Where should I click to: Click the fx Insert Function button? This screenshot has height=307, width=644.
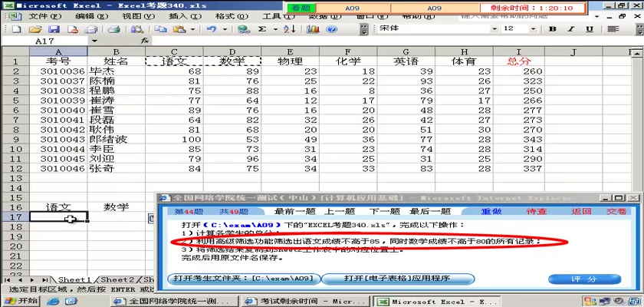pos(144,41)
